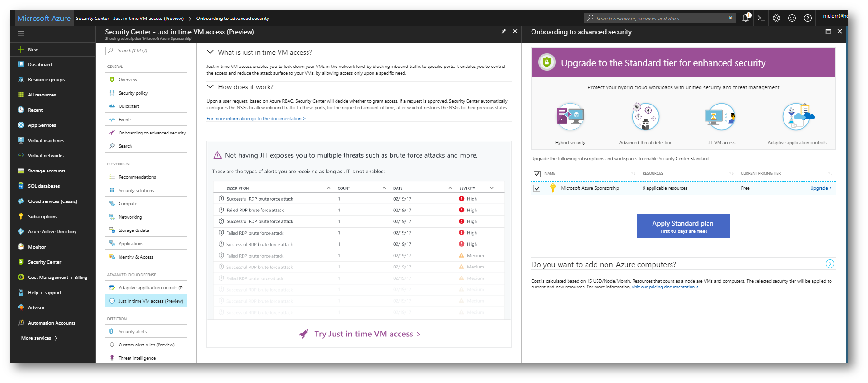Pin the Just in time VM blade
Image resolution: width=868 pixels, height=383 pixels.
(x=504, y=31)
